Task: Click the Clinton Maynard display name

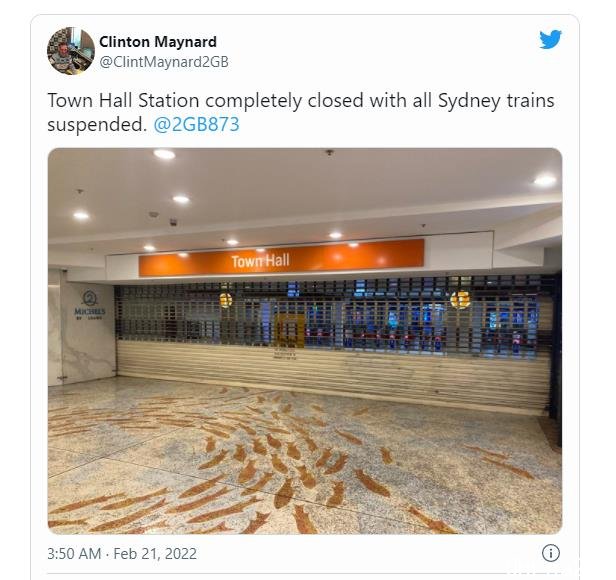Action: (158, 42)
